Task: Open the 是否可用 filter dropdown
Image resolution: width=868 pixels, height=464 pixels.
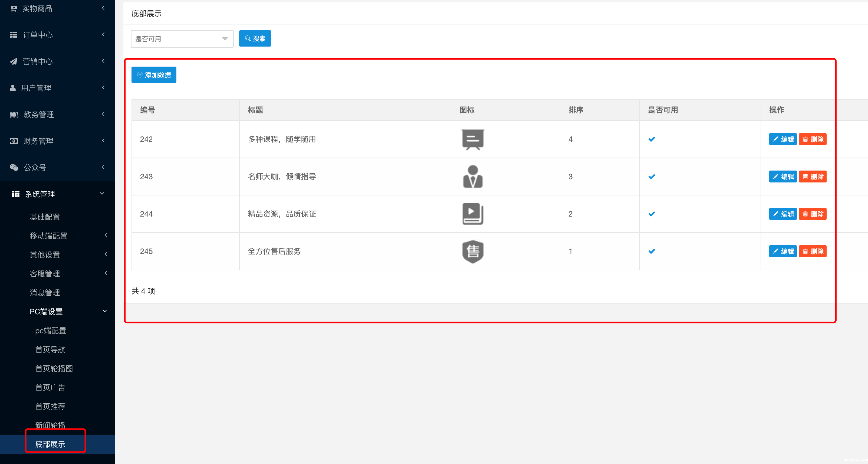Action: click(x=182, y=39)
